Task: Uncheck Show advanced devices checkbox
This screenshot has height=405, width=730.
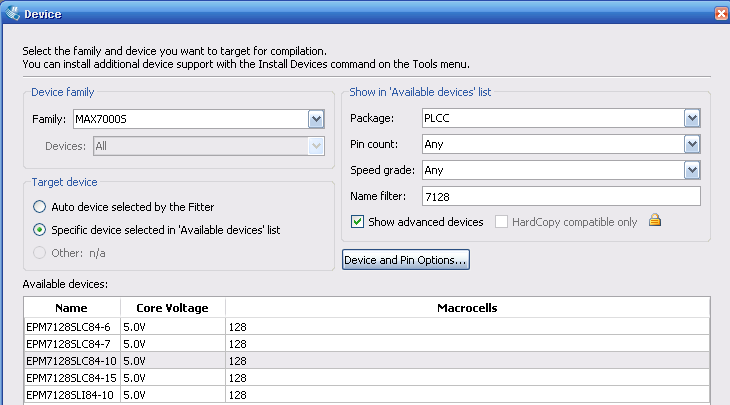Action: (358, 222)
